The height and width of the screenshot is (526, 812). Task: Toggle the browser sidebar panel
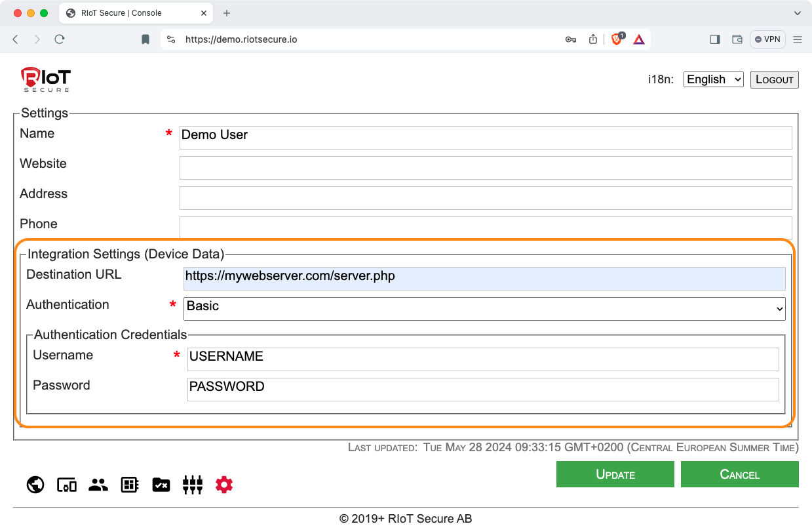(715, 39)
